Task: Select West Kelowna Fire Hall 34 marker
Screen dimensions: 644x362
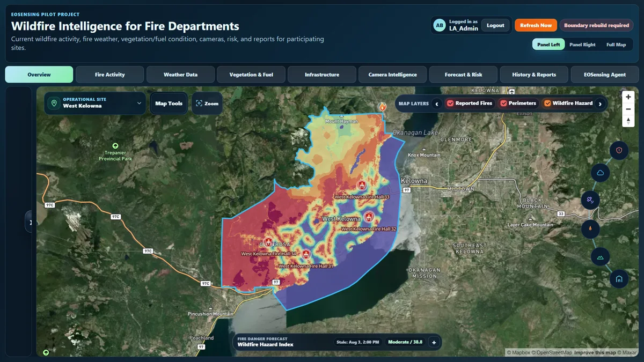Action: point(268,242)
